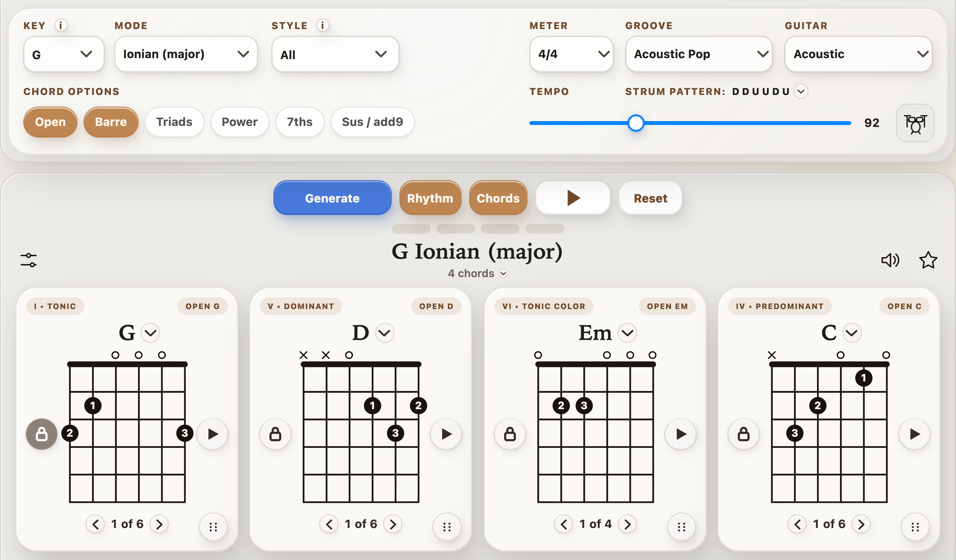This screenshot has width=956, height=560.
Task: Click the Reset button
Action: pyautogui.click(x=651, y=198)
